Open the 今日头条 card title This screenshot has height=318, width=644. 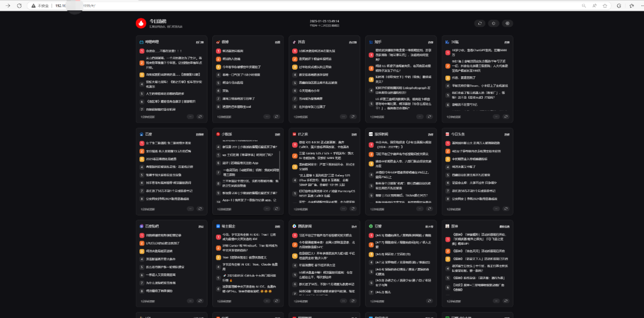point(457,134)
